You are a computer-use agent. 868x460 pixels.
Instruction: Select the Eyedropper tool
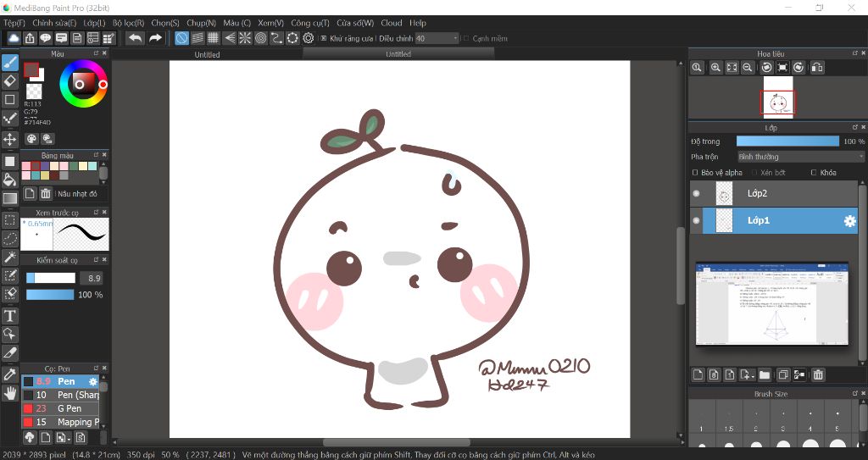(x=10, y=374)
